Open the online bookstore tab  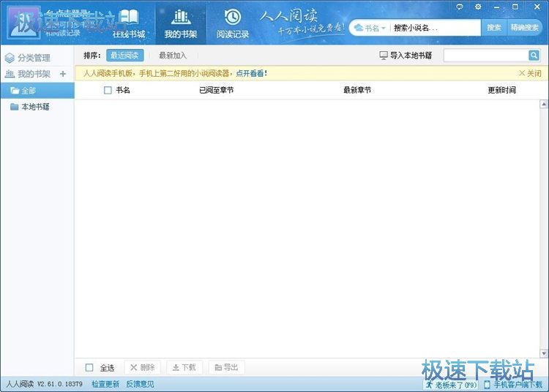[x=129, y=23]
